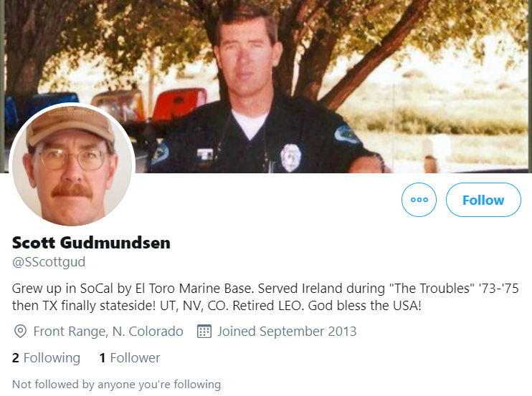Open the three-dot more options button
The image size is (532, 396).
click(x=419, y=200)
